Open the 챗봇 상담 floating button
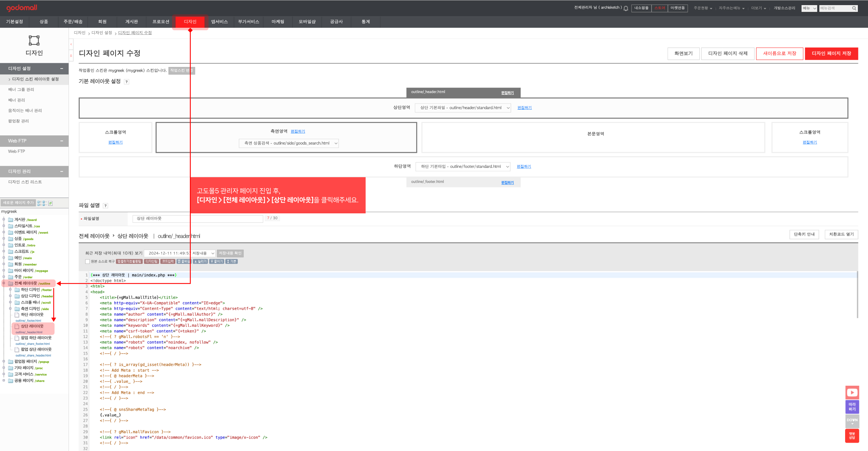The image size is (868, 451). point(852,435)
